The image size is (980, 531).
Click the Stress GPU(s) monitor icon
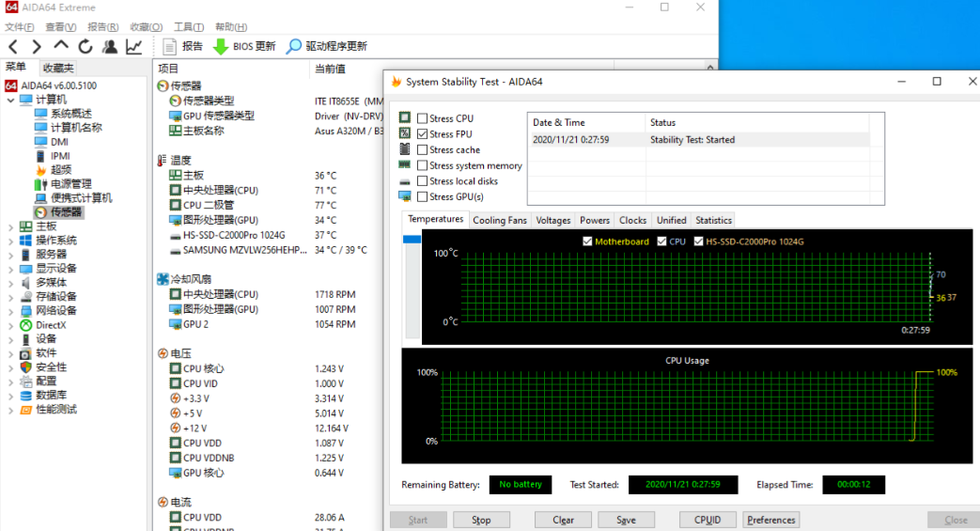pos(405,196)
